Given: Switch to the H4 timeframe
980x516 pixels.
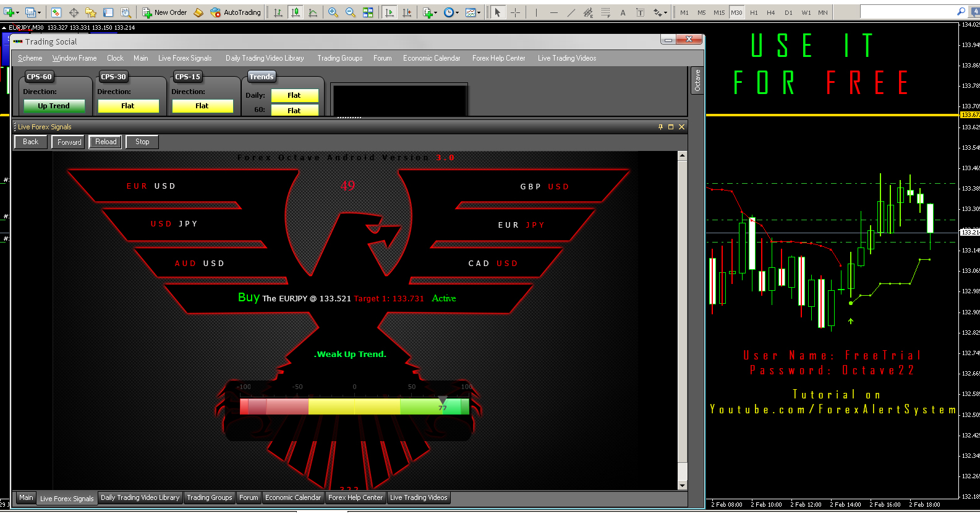Looking at the screenshot, I should [770, 12].
